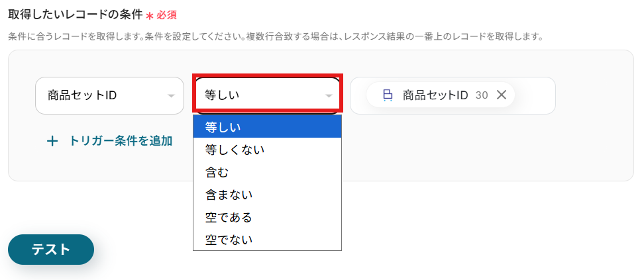The height and width of the screenshot is (280, 644).
Task: Choose 等しくない from the operator list
Action: click(x=268, y=150)
